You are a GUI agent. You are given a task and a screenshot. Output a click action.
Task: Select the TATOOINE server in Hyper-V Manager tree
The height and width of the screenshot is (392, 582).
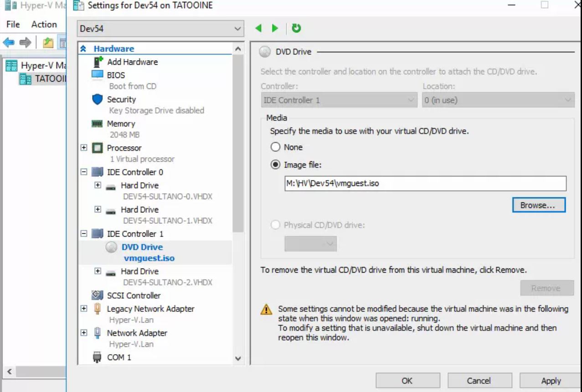(x=43, y=78)
